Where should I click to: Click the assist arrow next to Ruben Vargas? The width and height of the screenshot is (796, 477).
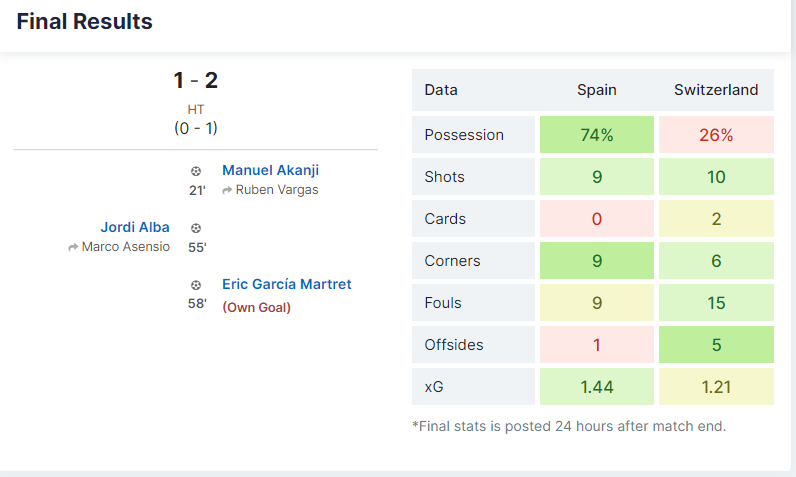click(227, 190)
